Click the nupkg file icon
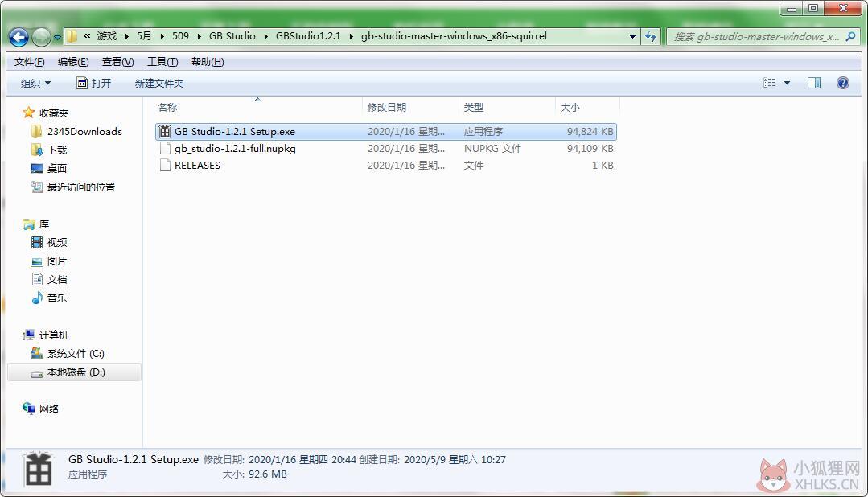This screenshot has width=868, height=497. [x=164, y=148]
